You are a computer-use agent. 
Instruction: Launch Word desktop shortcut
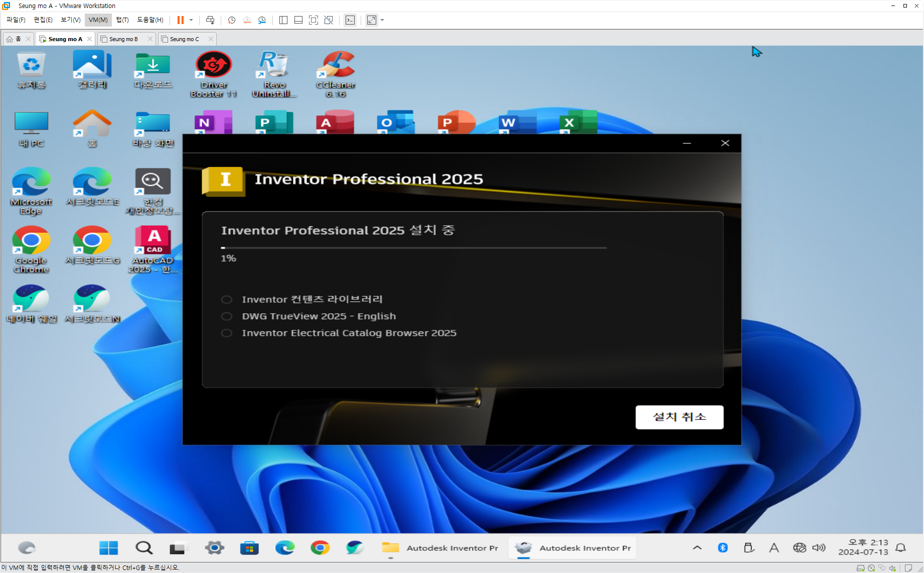click(517, 122)
